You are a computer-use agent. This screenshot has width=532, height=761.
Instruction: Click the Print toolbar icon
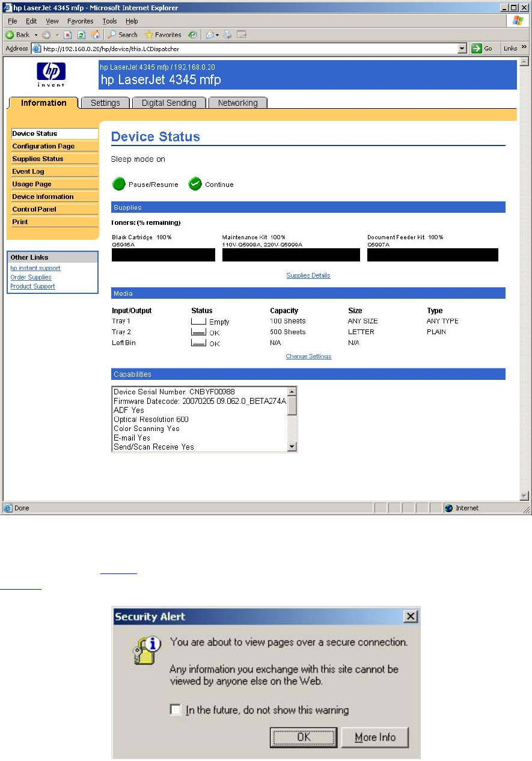click(228, 35)
